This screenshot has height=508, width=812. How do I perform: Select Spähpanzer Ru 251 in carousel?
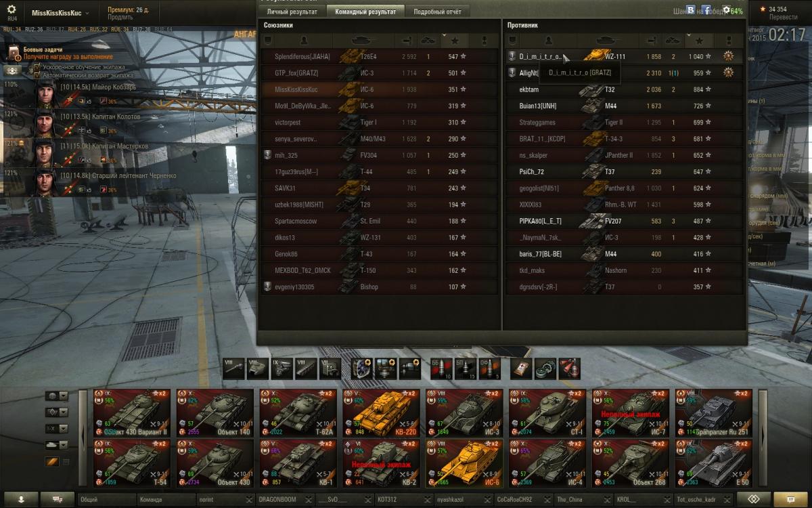coord(713,412)
